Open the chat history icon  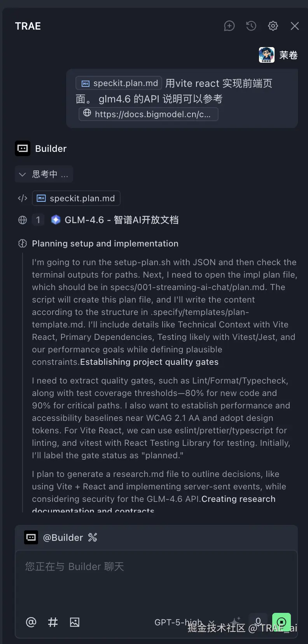(x=251, y=26)
